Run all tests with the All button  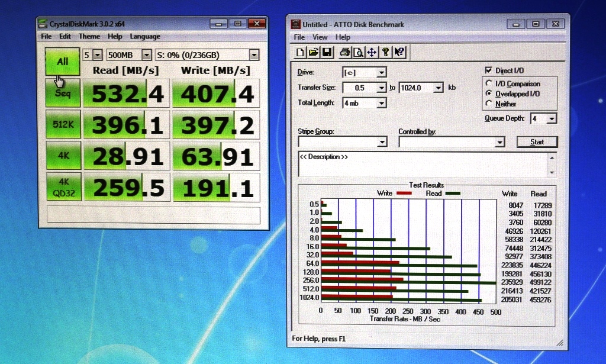point(62,62)
